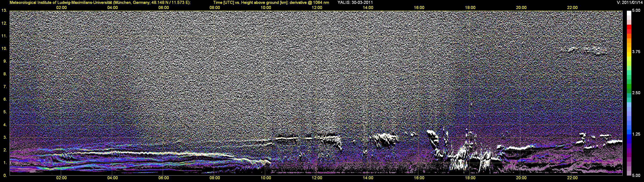Click 08:00 on the lower time axis
Viewport: 644px width, 182px height.
214,178
